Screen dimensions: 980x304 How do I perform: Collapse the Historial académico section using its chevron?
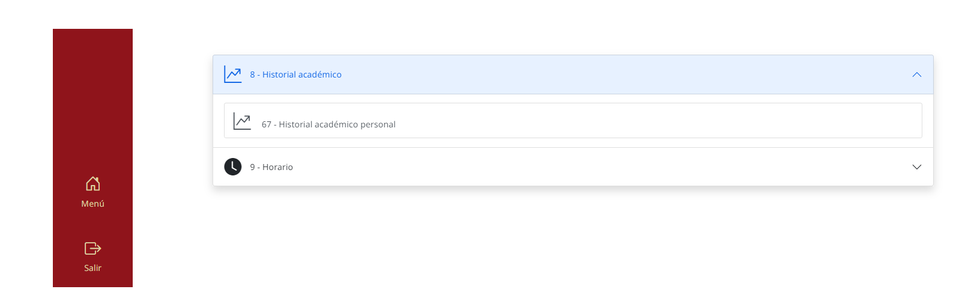tap(916, 74)
